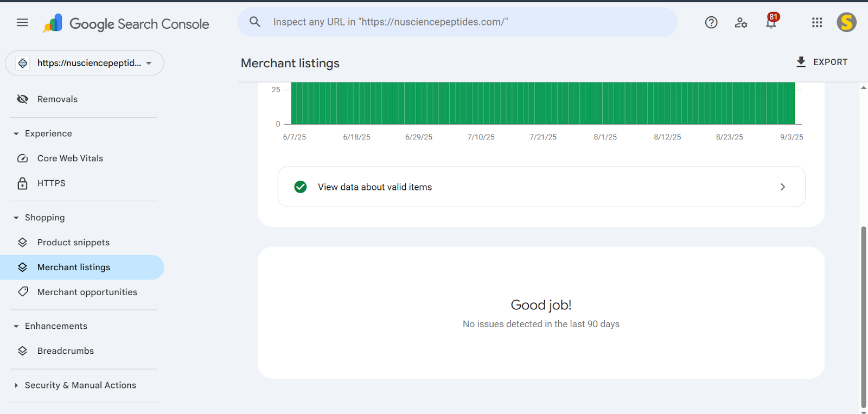Click the Product snippets layers icon
Image resolution: width=868 pixels, height=414 pixels.
(x=22, y=243)
